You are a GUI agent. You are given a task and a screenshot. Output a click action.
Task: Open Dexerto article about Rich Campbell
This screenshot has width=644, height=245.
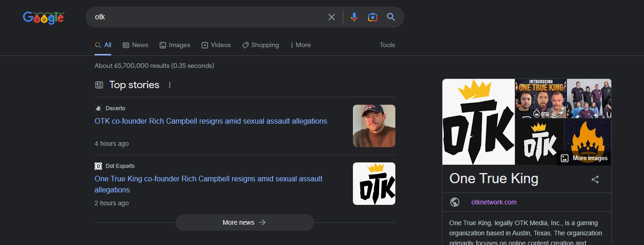tap(211, 121)
